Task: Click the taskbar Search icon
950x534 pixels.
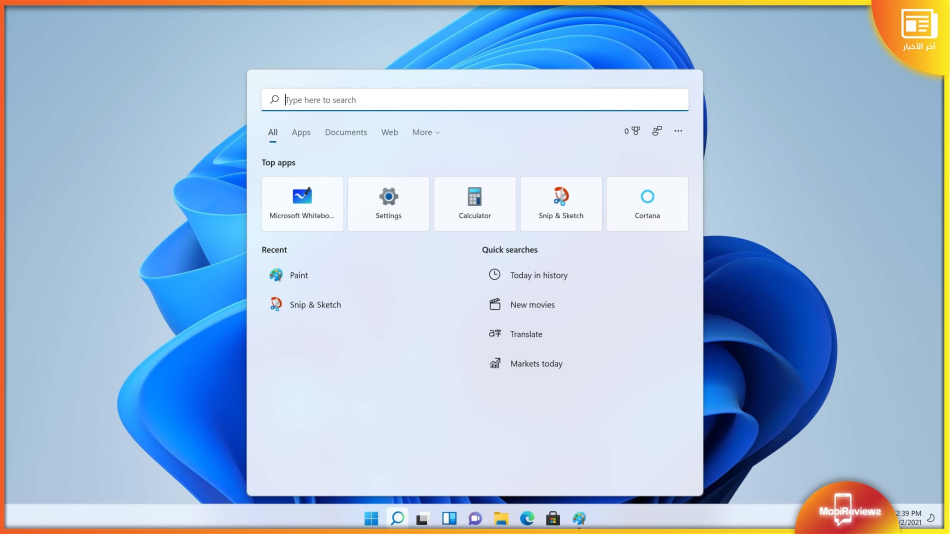Action: click(397, 518)
